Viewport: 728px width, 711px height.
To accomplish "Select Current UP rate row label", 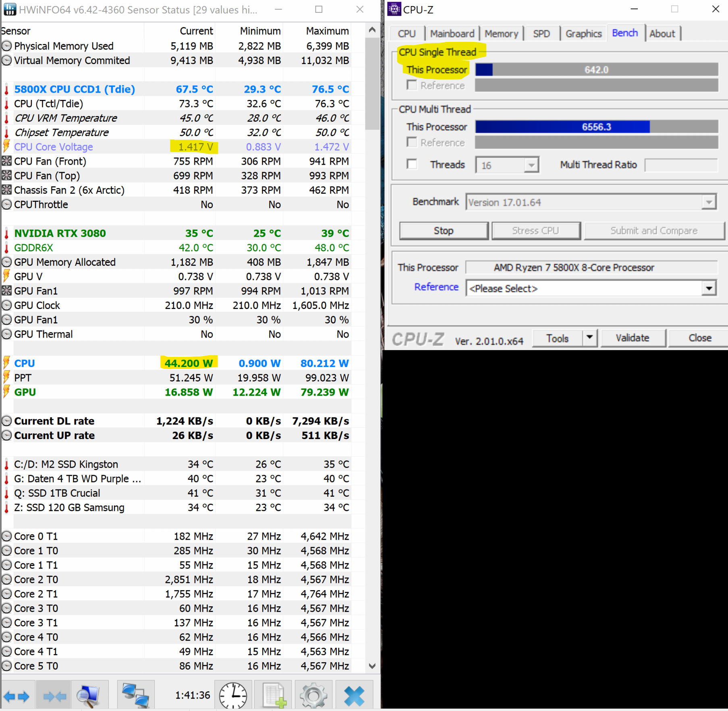I will pyautogui.click(x=54, y=435).
